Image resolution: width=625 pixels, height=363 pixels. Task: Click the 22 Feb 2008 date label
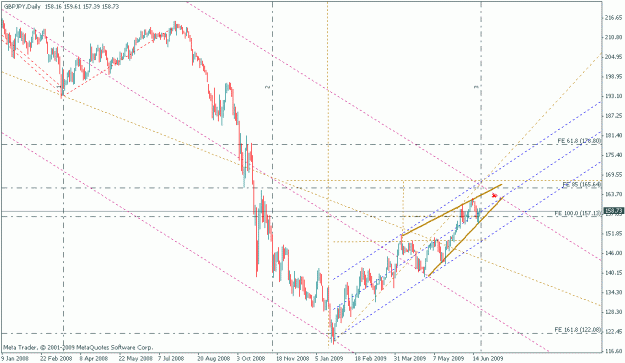pos(55,358)
